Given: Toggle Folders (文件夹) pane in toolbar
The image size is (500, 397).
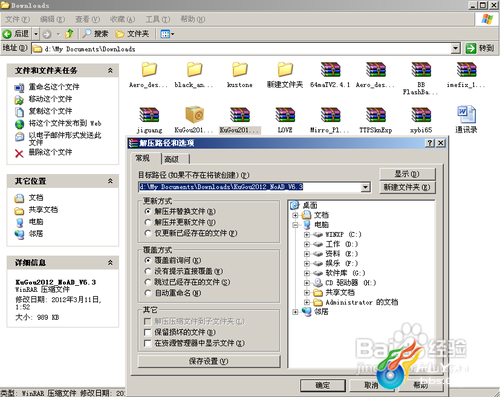Looking at the screenshot, I should click(x=132, y=34).
